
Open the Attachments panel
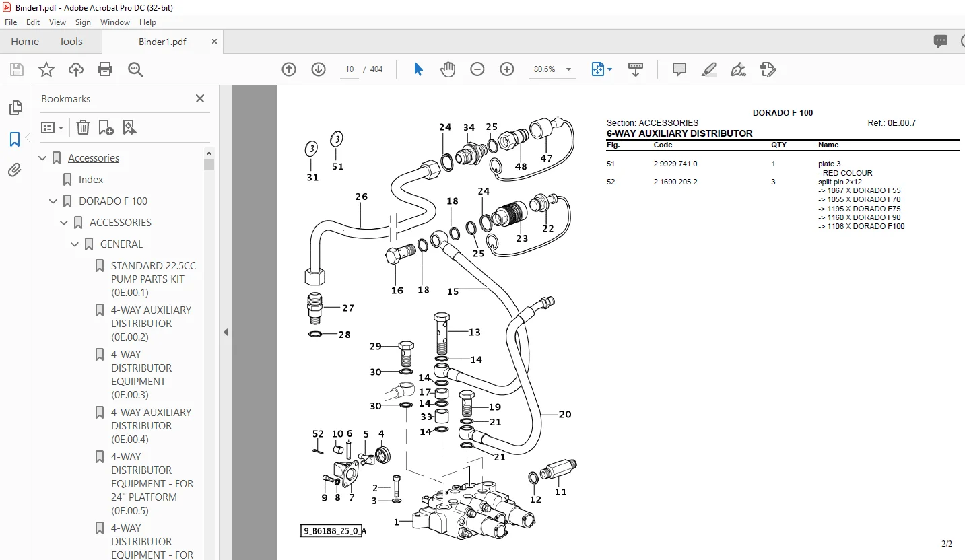15,170
